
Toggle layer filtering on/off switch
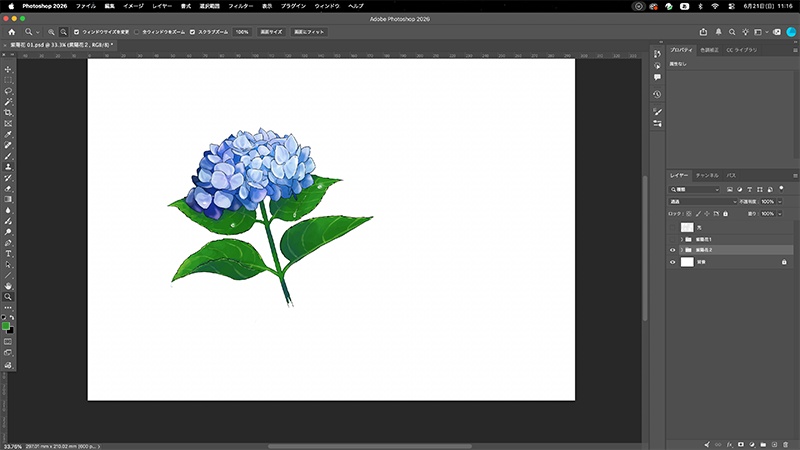(x=781, y=189)
